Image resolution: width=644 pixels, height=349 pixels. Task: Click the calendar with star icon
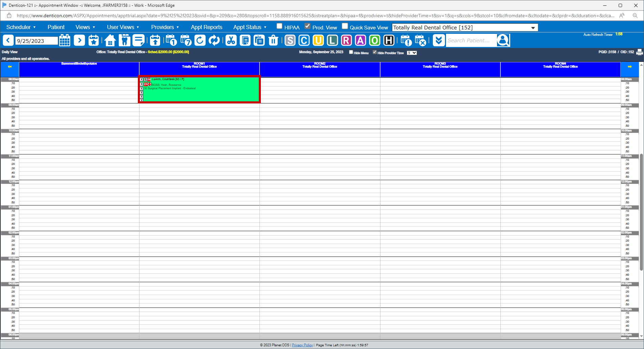tap(94, 41)
